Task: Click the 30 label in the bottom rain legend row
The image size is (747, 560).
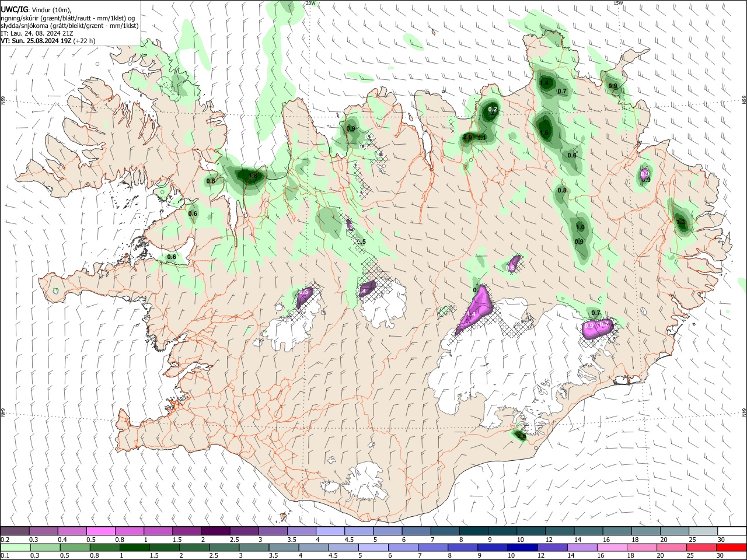Action: [x=721, y=556]
